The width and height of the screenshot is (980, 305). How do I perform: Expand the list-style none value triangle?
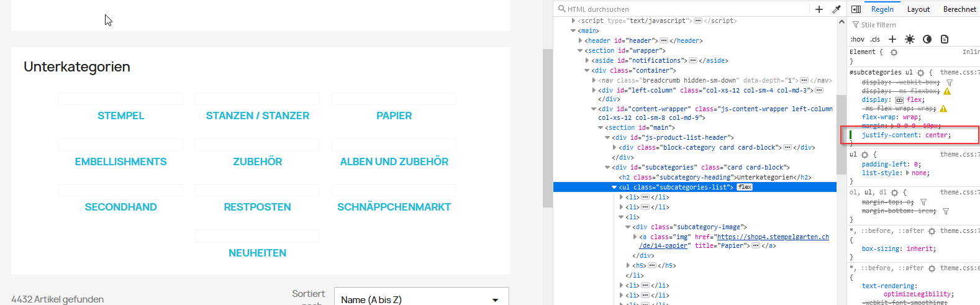click(907, 173)
